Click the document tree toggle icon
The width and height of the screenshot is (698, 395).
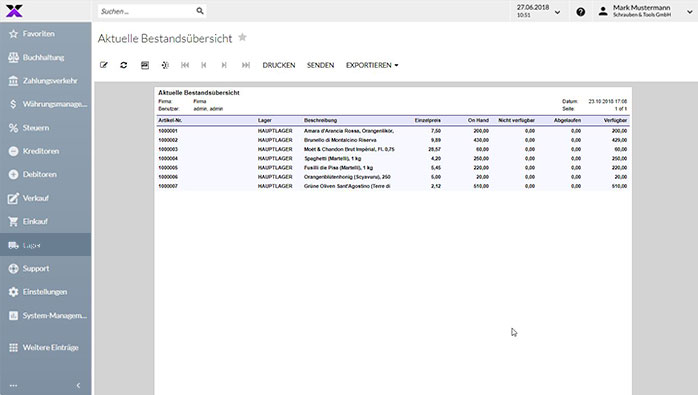[x=165, y=65]
